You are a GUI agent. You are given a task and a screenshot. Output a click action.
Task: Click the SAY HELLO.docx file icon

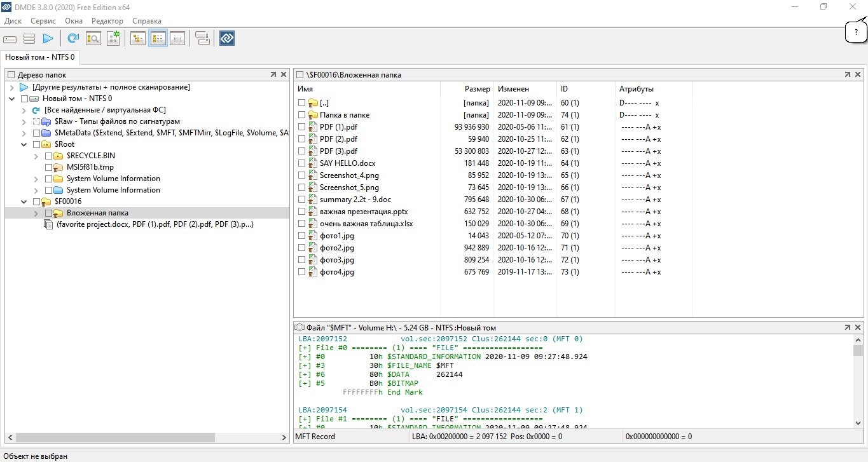[x=312, y=163]
